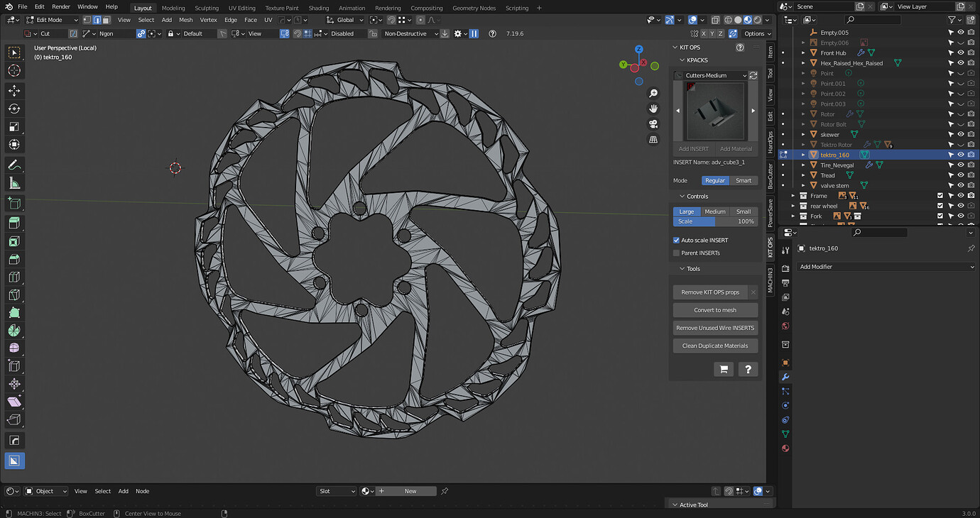Open the Cutters-Medium KPACK dropdown
The image size is (980, 518).
712,75
